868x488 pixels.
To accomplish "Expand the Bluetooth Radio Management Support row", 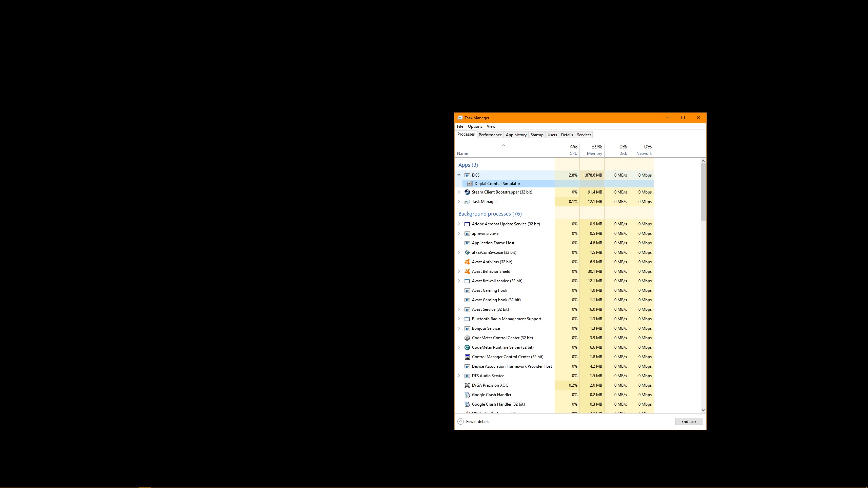I will point(459,319).
